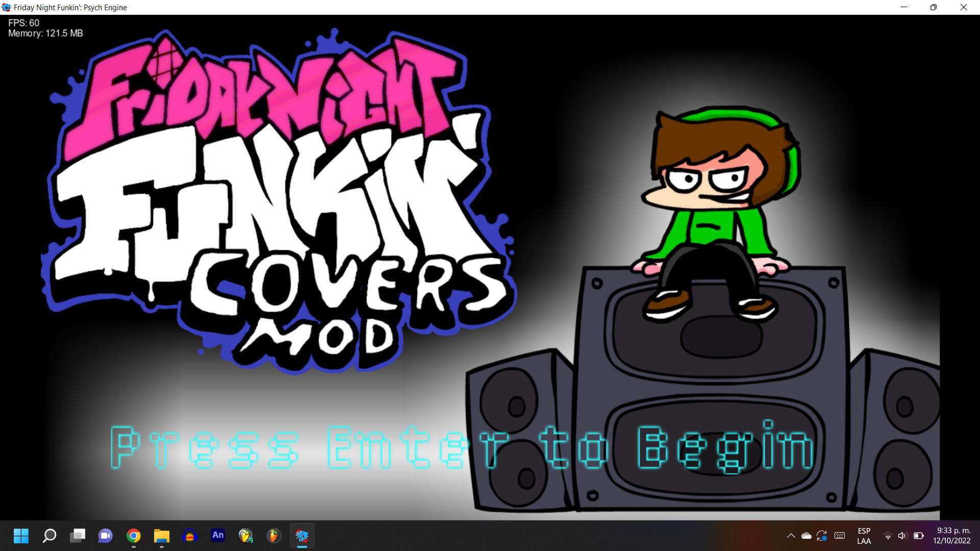
Task: Open Task View from the taskbar
Action: point(78,536)
